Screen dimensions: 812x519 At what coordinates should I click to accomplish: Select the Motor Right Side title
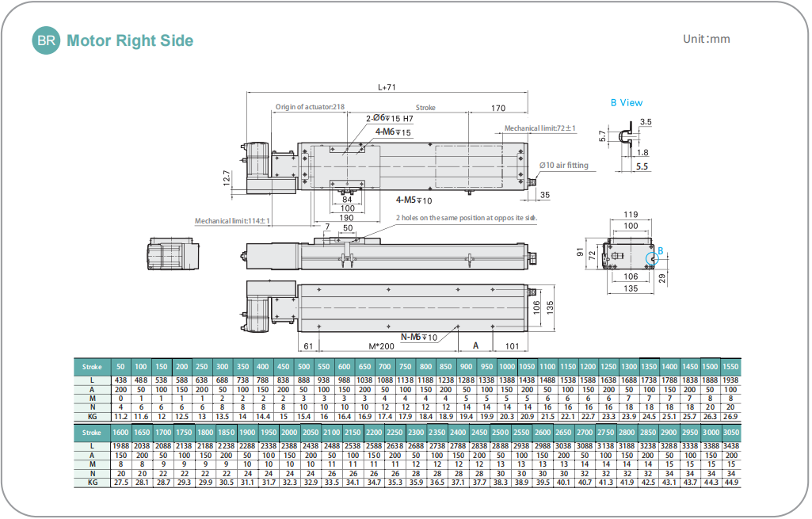point(130,40)
